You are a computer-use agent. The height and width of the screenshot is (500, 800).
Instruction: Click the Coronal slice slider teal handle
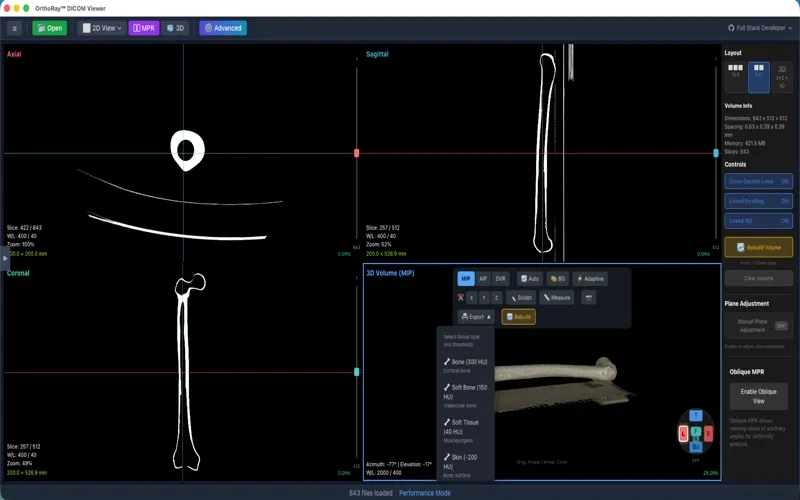click(357, 372)
